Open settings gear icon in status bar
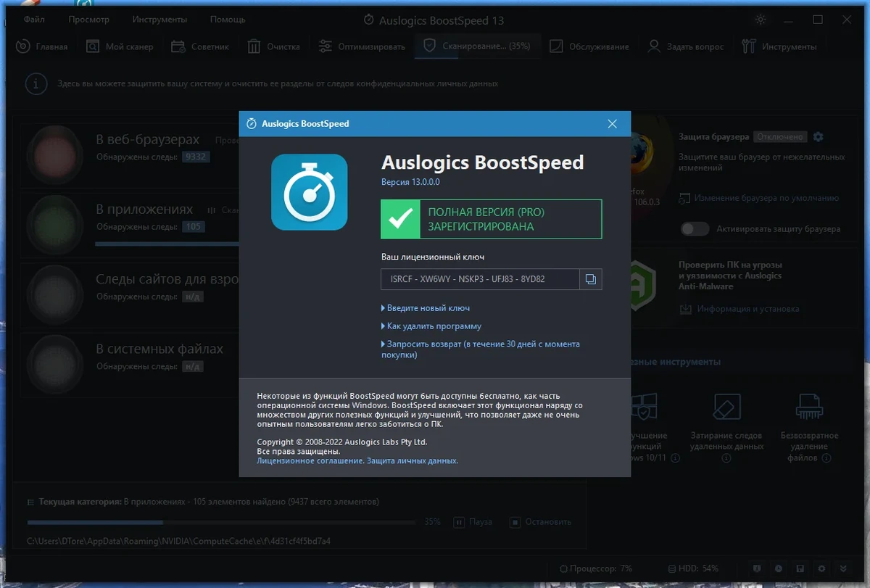The image size is (870, 588). 821,568
